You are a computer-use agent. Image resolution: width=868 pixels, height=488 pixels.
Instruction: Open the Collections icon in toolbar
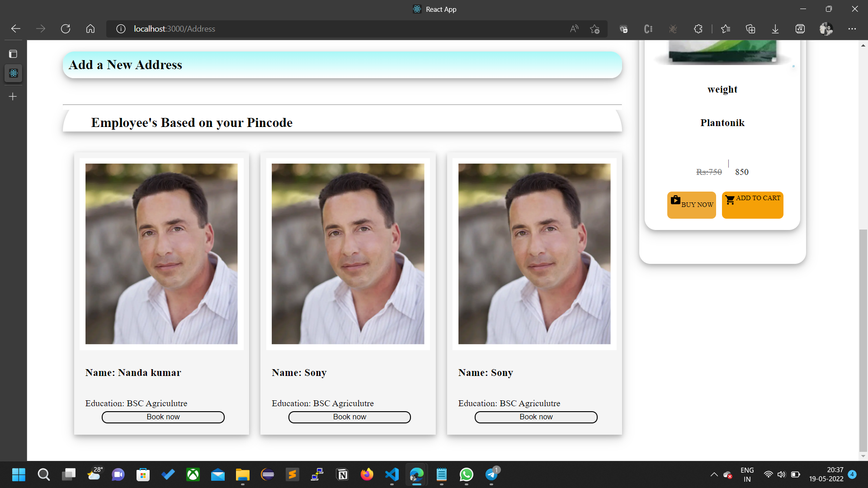pyautogui.click(x=750, y=29)
